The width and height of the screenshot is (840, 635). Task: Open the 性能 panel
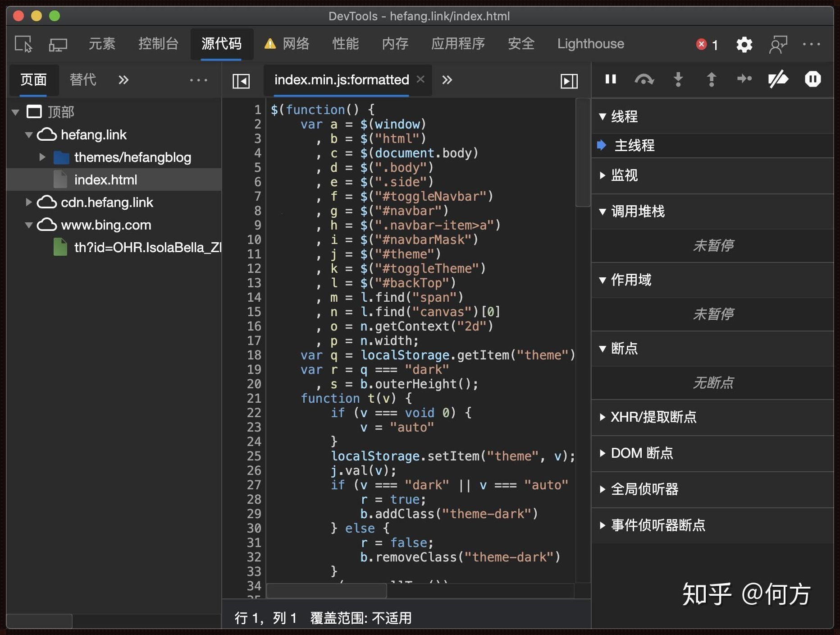pyautogui.click(x=345, y=44)
